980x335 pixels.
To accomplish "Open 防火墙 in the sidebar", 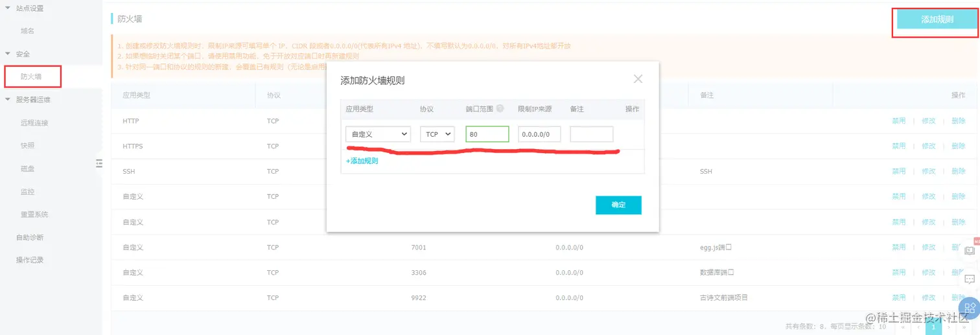I will (31, 76).
